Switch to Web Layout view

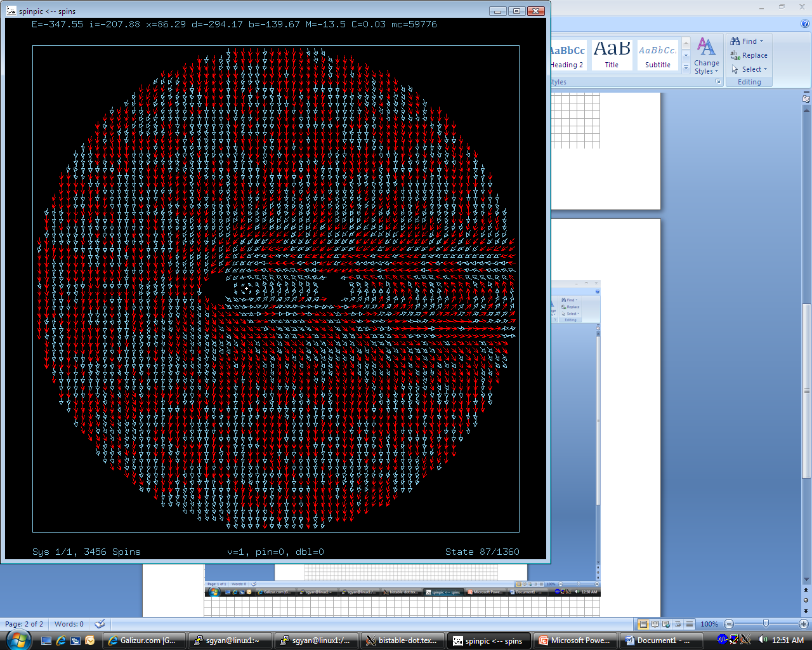coord(666,624)
